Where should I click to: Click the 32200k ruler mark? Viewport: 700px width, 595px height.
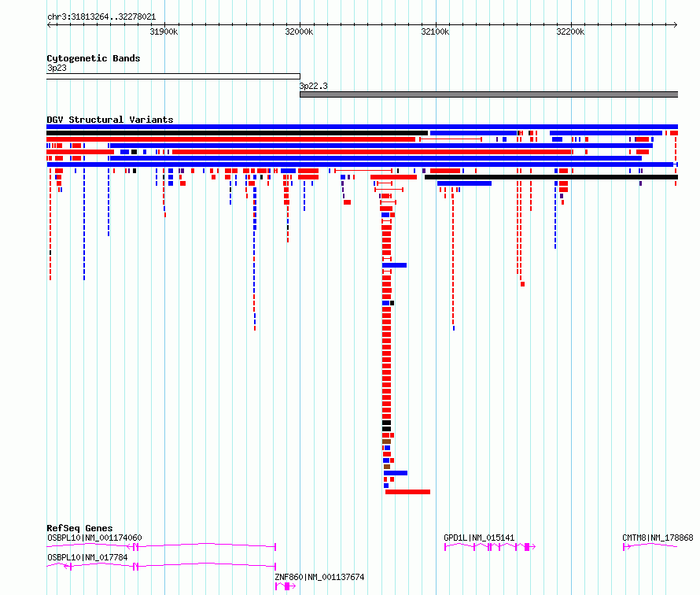click(x=570, y=31)
